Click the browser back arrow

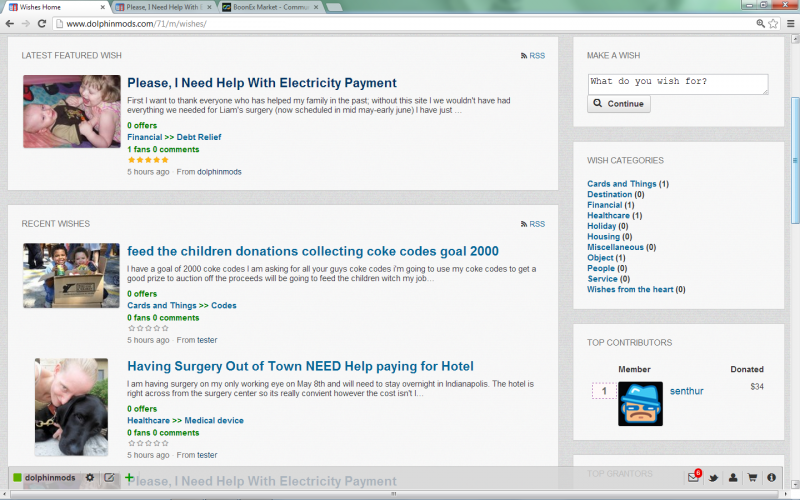(9, 23)
